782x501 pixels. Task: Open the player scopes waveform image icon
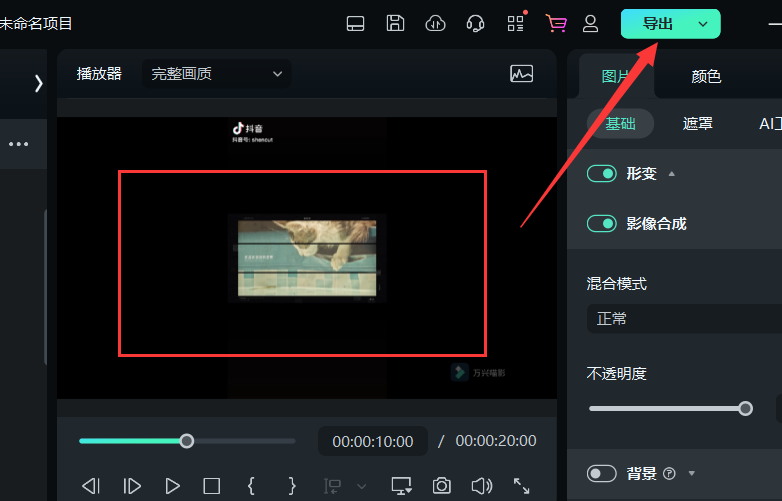522,74
